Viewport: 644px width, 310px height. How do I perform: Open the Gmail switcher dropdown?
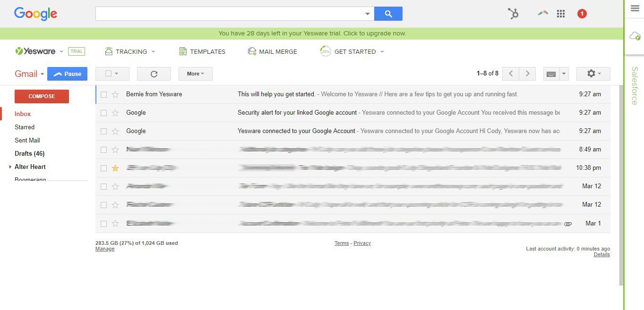pos(29,74)
